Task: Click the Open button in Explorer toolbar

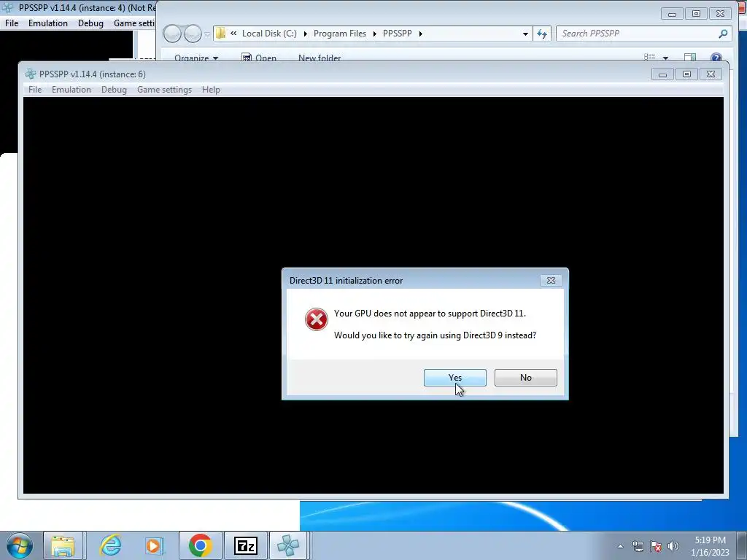Action: click(259, 58)
